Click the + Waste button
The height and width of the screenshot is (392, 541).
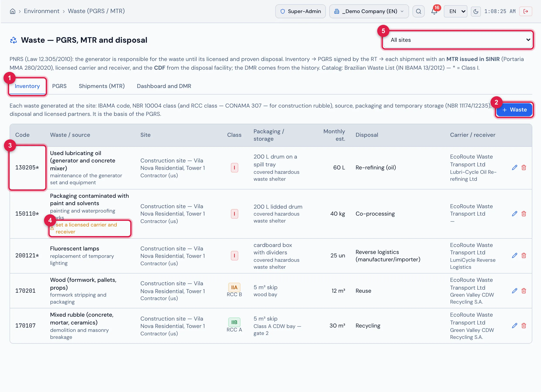(514, 110)
